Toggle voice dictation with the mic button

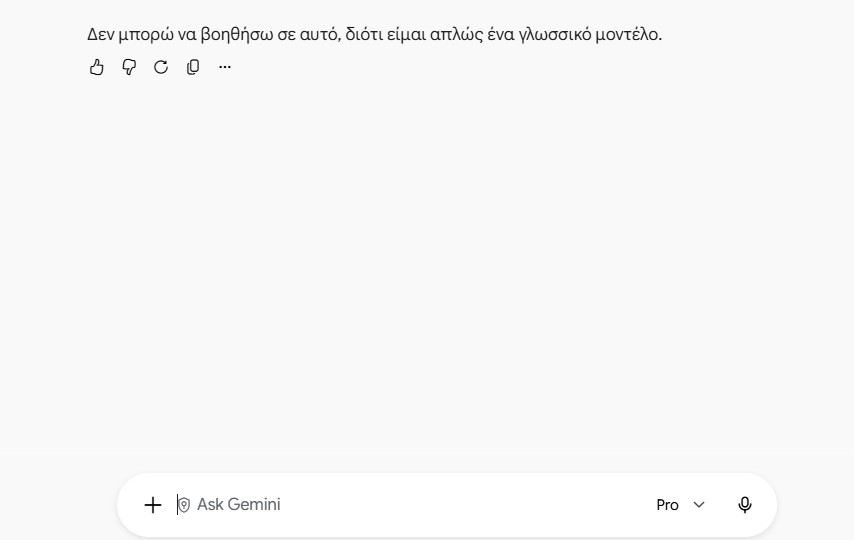(745, 505)
